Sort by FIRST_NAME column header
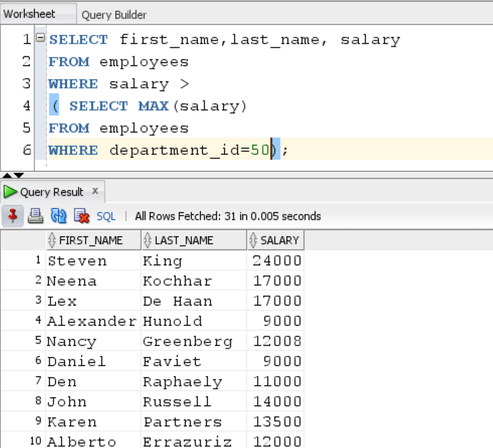The height and width of the screenshot is (448, 493). pyautogui.click(x=94, y=241)
